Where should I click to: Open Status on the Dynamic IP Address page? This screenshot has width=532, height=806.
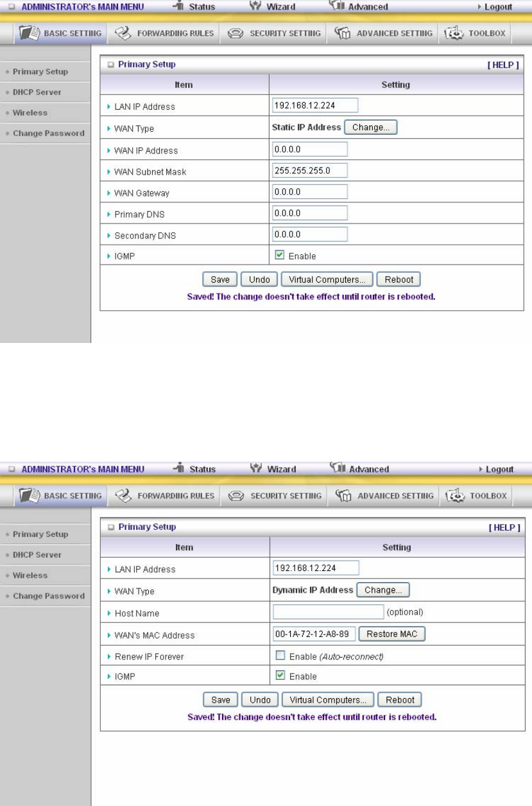point(194,469)
